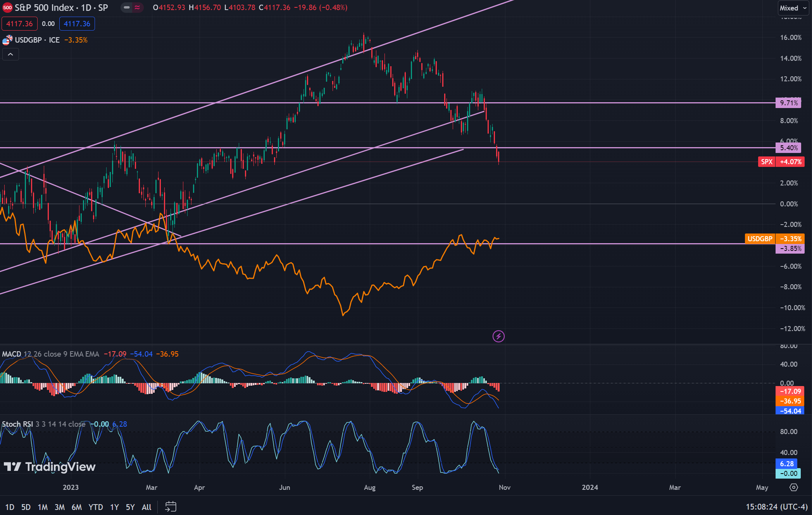The height and width of the screenshot is (515, 812).
Task: Click the orange USDGBP price scale label
Action: tap(760, 239)
